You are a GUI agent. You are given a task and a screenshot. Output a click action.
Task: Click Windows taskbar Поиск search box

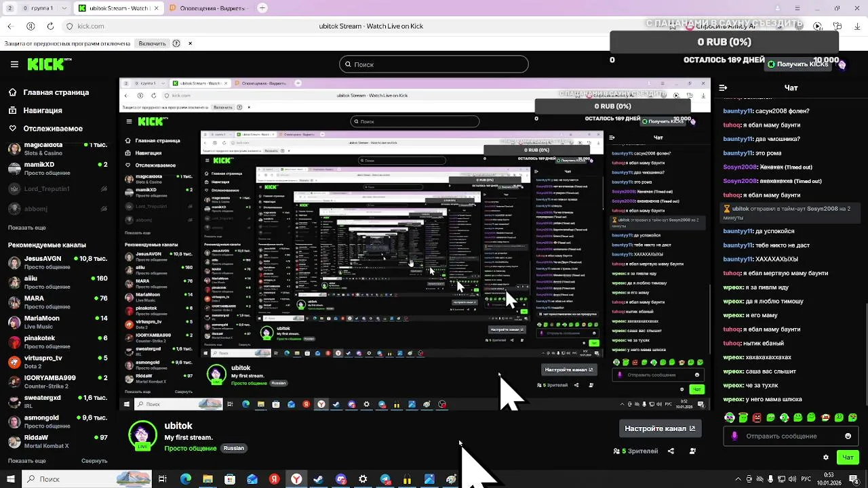(86, 479)
